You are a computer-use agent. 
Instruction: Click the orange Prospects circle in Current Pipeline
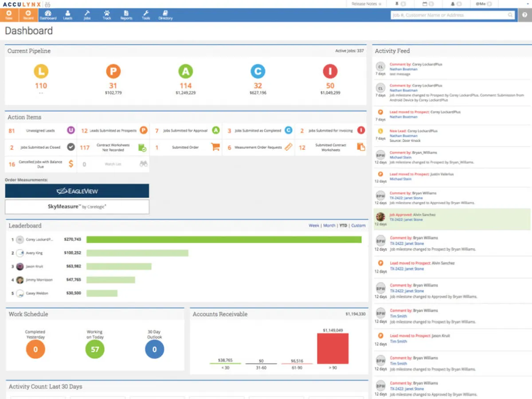tap(113, 72)
